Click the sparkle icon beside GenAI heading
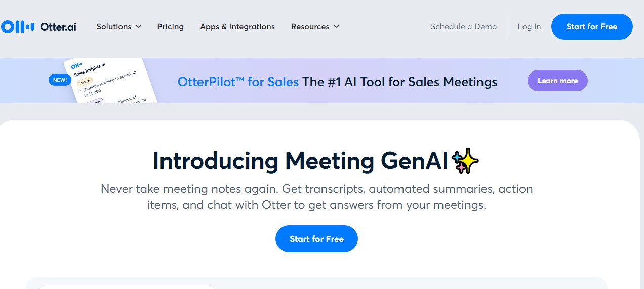The width and height of the screenshot is (644, 289). pyautogui.click(x=465, y=161)
